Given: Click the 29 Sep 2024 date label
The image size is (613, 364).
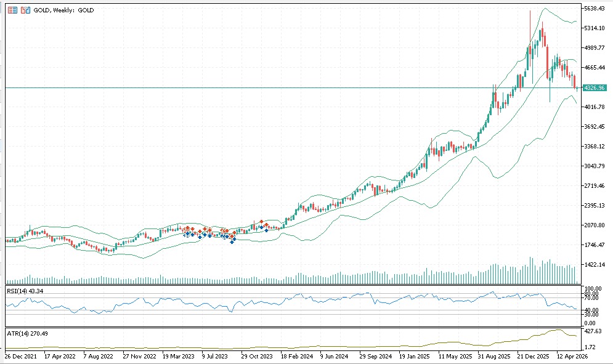Looking at the screenshot, I should point(375,356).
